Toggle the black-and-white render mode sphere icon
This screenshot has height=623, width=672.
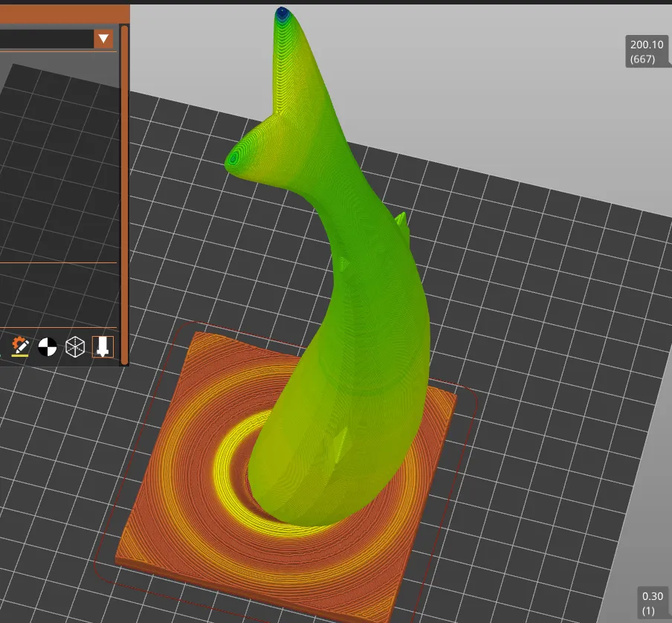(x=47, y=346)
